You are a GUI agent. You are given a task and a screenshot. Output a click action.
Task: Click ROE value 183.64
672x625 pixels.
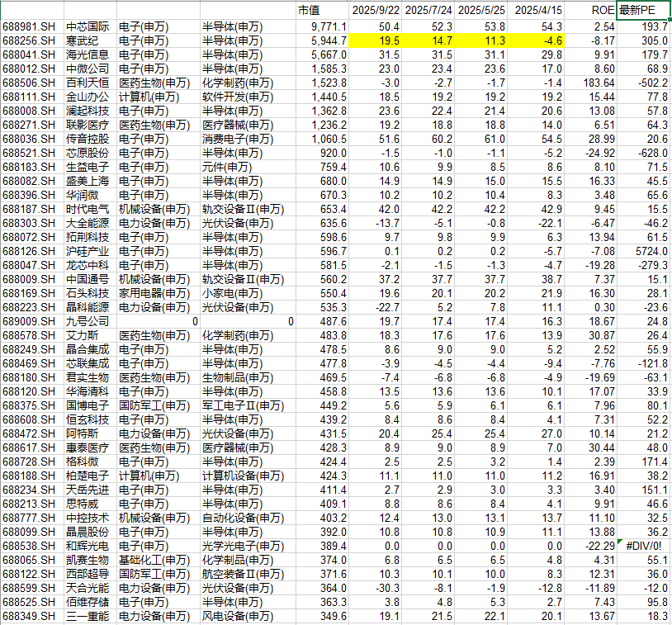point(590,83)
